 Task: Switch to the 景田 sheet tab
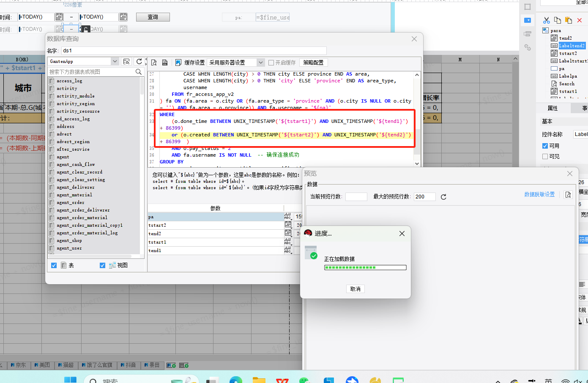[x=152, y=365]
